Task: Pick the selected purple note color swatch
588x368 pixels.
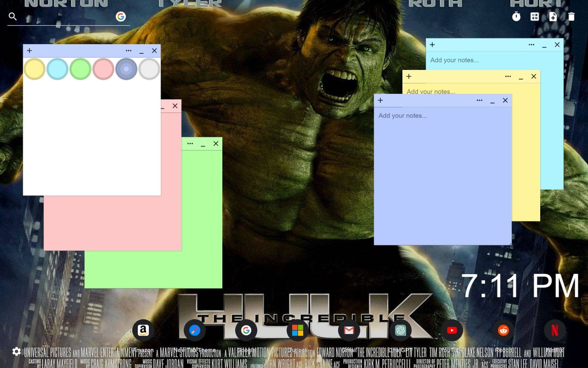Action: (x=126, y=69)
